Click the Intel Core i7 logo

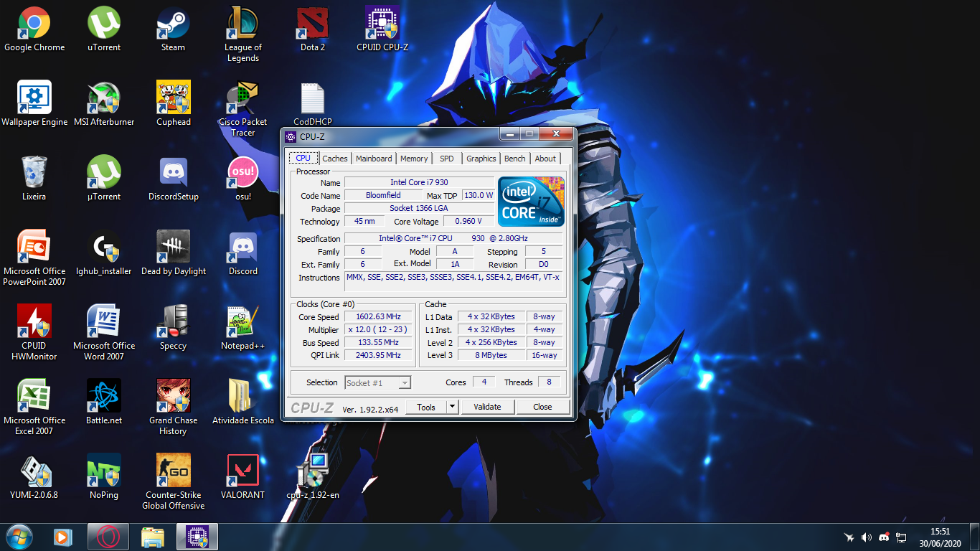coord(532,202)
